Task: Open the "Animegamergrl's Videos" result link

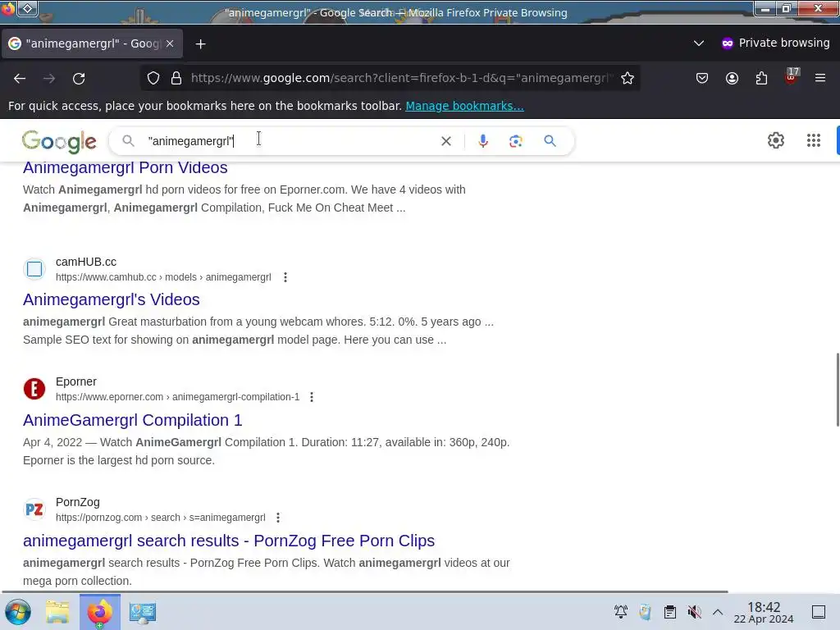Action: 112,299
